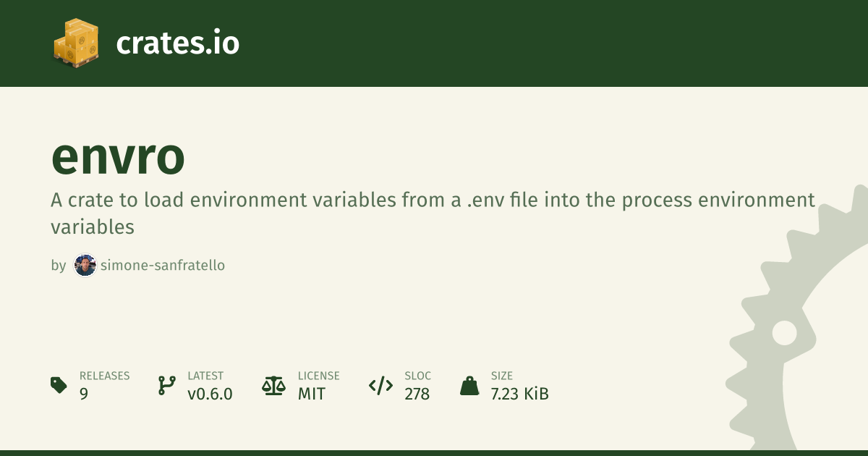Select the 7.23 KiB size value

coord(519,394)
